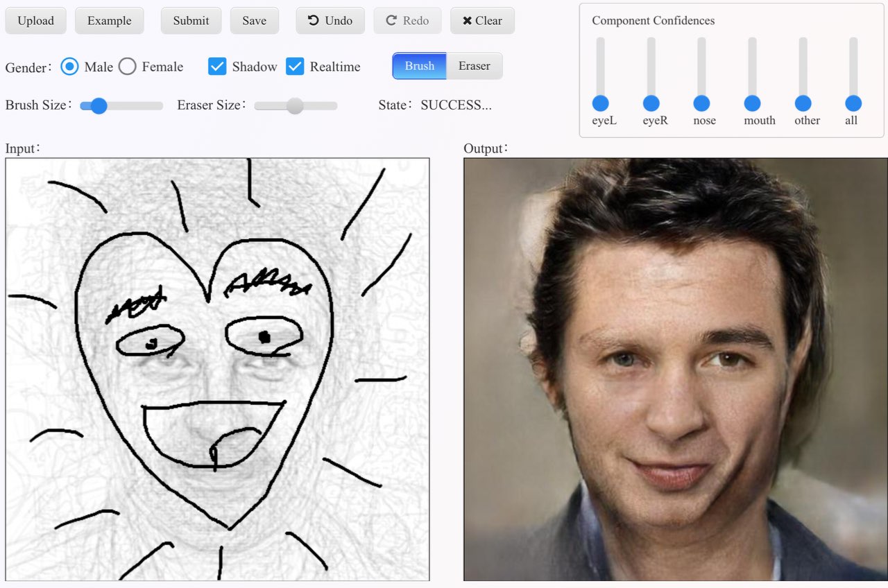
Task: Select the Male gender option
Action: [69, 67]
